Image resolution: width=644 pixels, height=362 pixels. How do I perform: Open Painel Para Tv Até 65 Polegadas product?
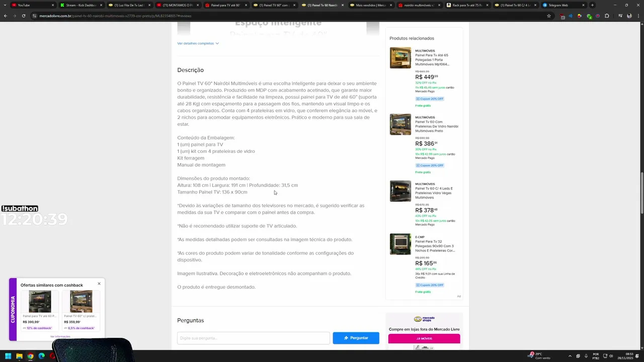point(432,60)
